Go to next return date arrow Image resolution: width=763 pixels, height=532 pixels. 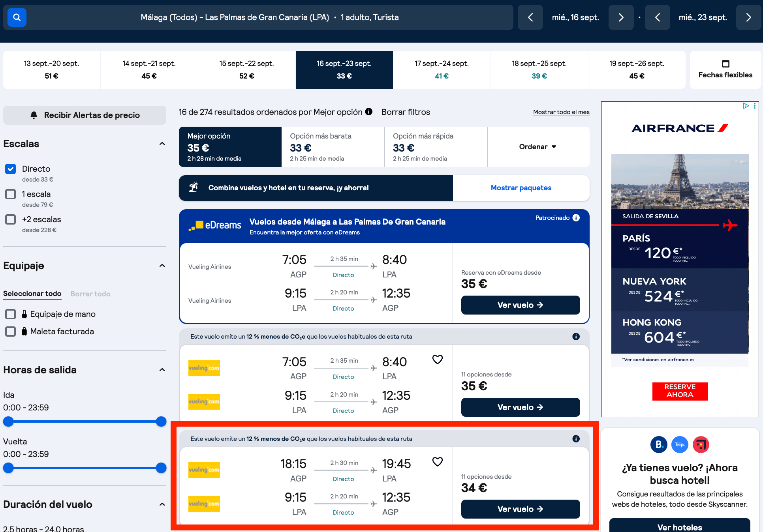748,17
